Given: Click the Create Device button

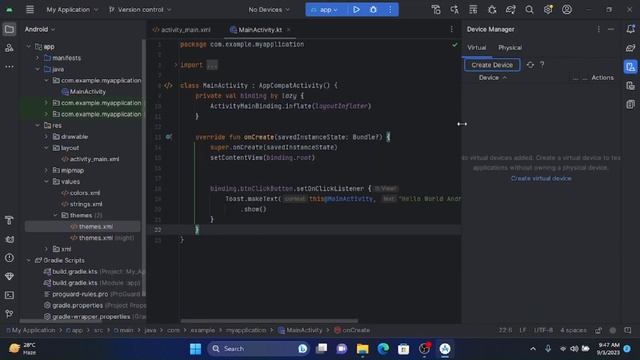Looking at the screenshot, I should click(492, 65).
